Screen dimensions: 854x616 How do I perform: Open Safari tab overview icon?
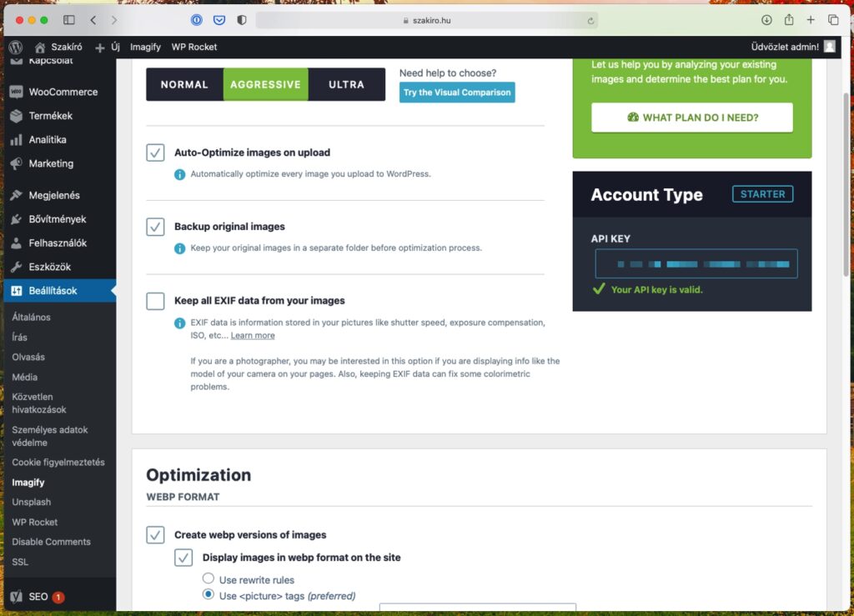click(x=832, y=20)
